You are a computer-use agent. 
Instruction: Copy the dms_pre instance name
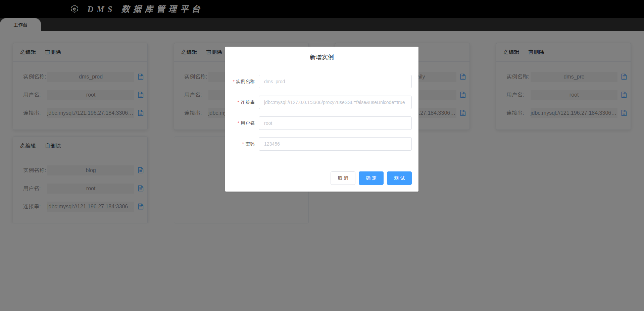pos(624,77)
